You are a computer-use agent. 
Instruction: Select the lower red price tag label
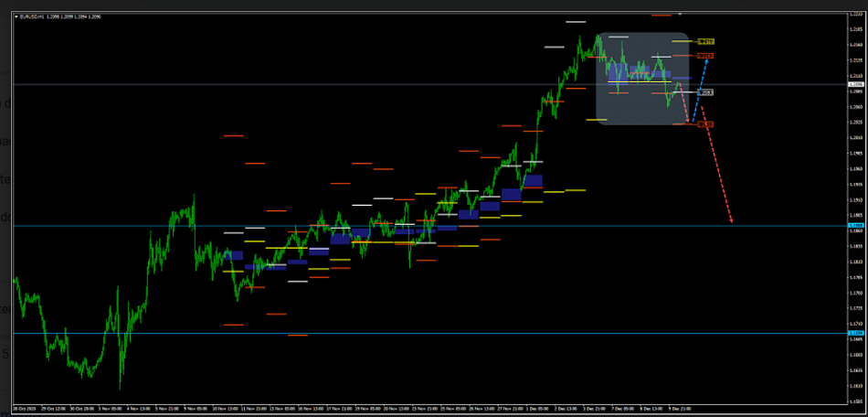705,123
